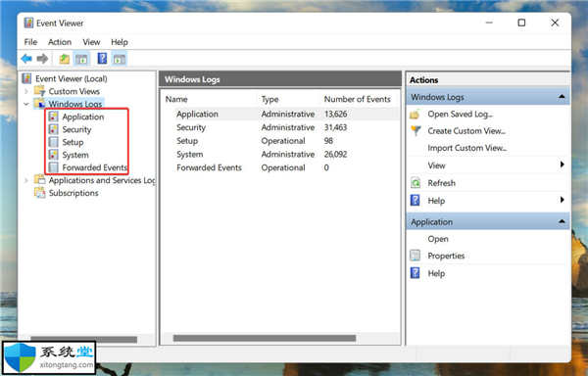
Task: Open the Action menu
Action: pyautogui.click(x=60, y=42)
